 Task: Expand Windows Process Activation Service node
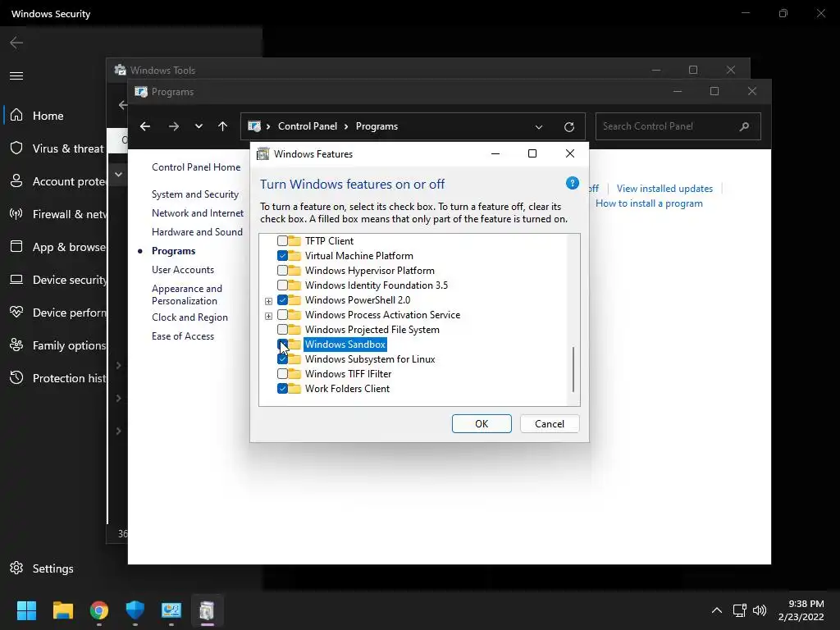[268, 316]
